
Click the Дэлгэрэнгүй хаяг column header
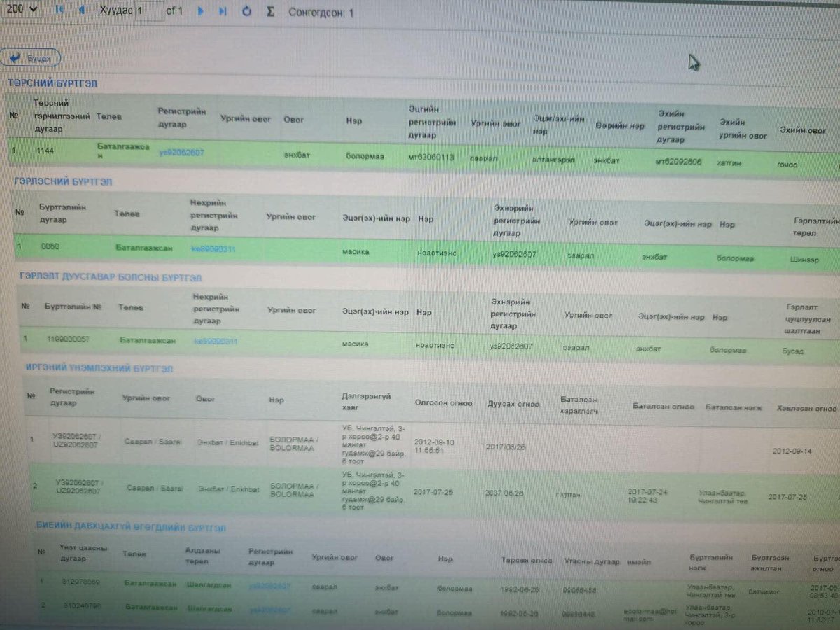coord(366,401)
